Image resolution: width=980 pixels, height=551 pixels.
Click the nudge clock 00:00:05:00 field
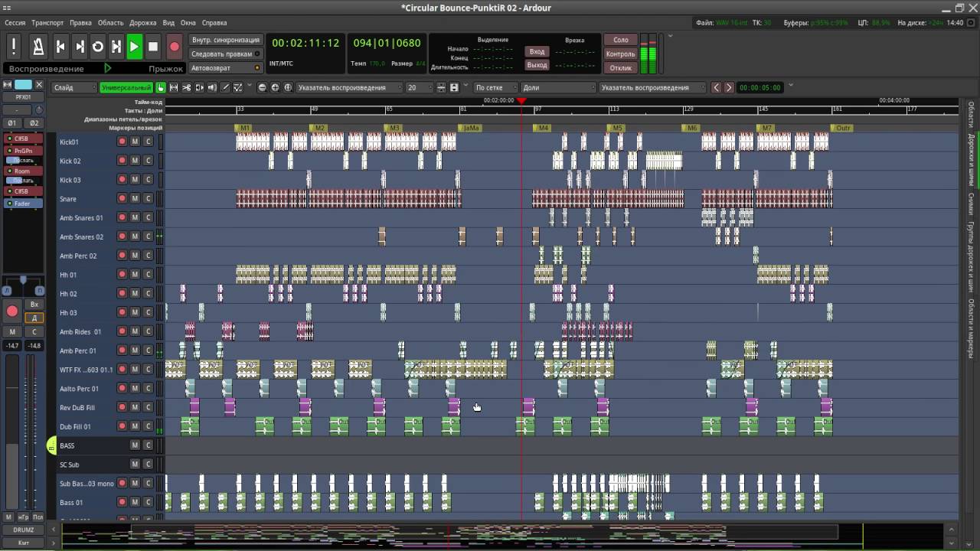point(760,87)
